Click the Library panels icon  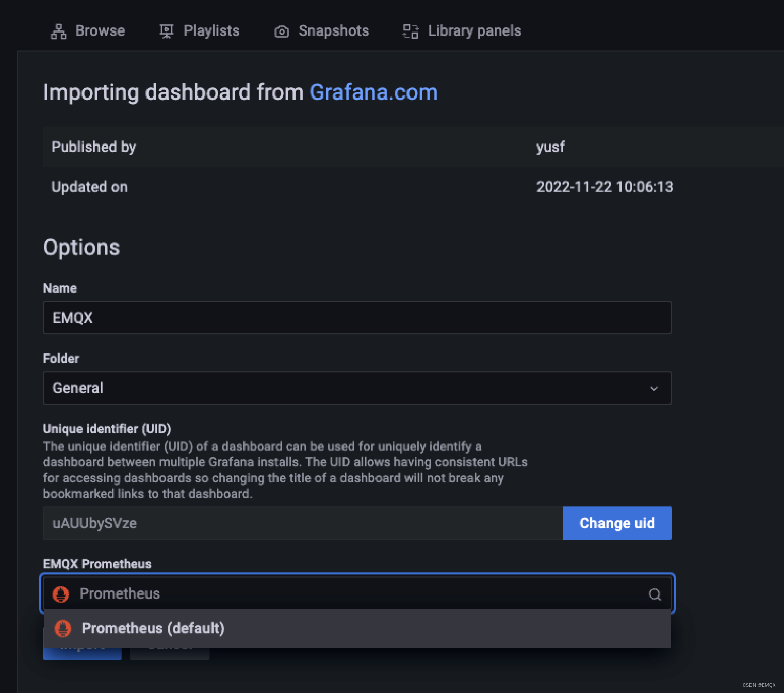coord(411,31)
